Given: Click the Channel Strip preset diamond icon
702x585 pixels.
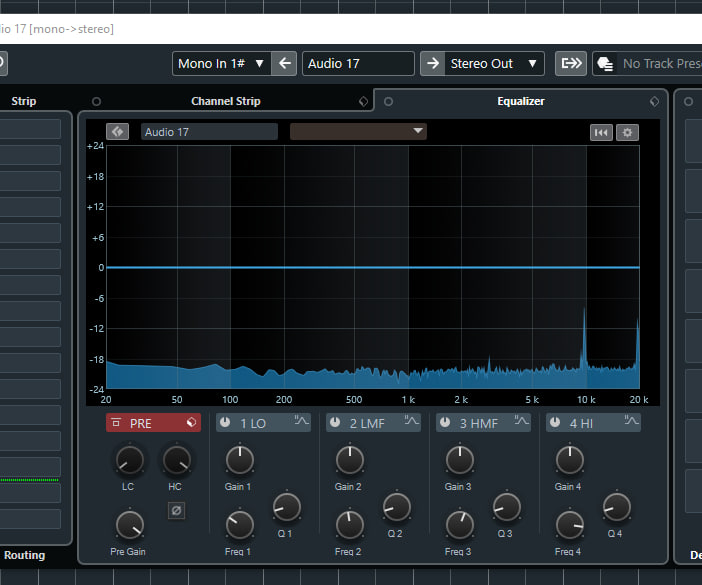Looking at the screenshot, I should click(x=364, y=102).
